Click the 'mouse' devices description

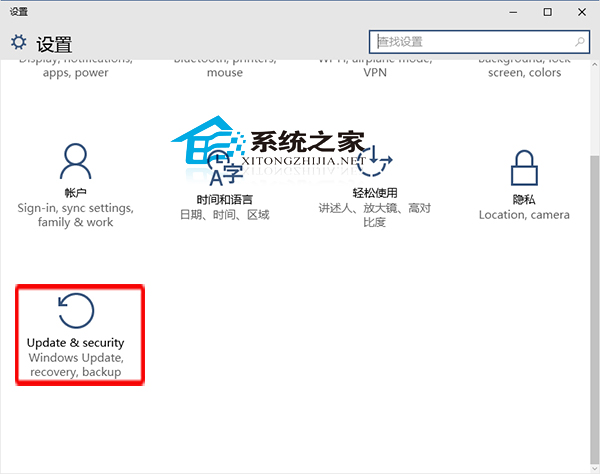coord(225,73)
